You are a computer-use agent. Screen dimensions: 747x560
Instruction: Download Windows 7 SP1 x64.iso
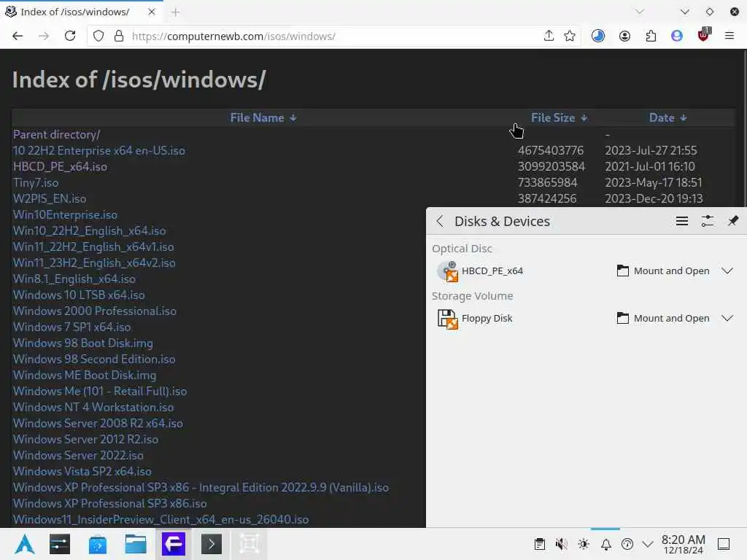pyautogui.click(x=72, y=327)
